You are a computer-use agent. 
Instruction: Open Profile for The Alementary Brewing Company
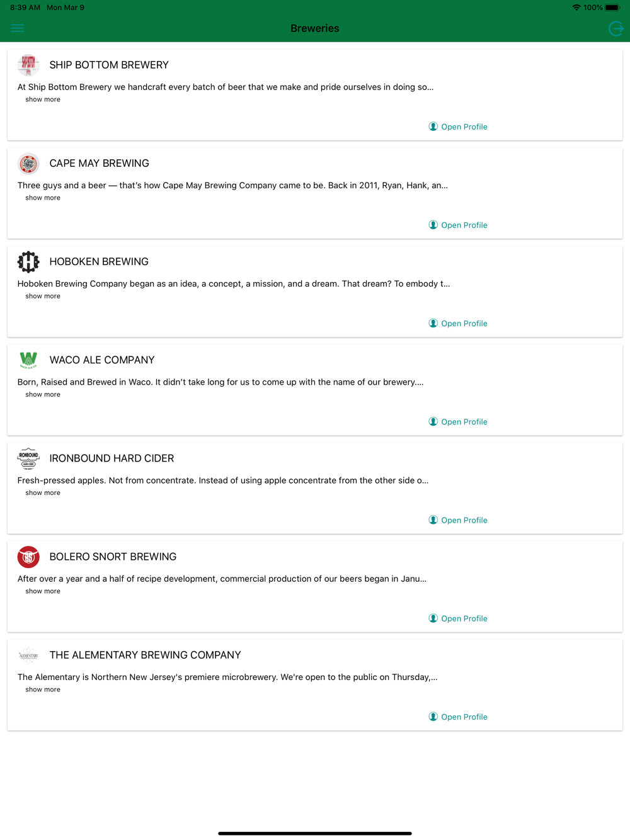458,717
